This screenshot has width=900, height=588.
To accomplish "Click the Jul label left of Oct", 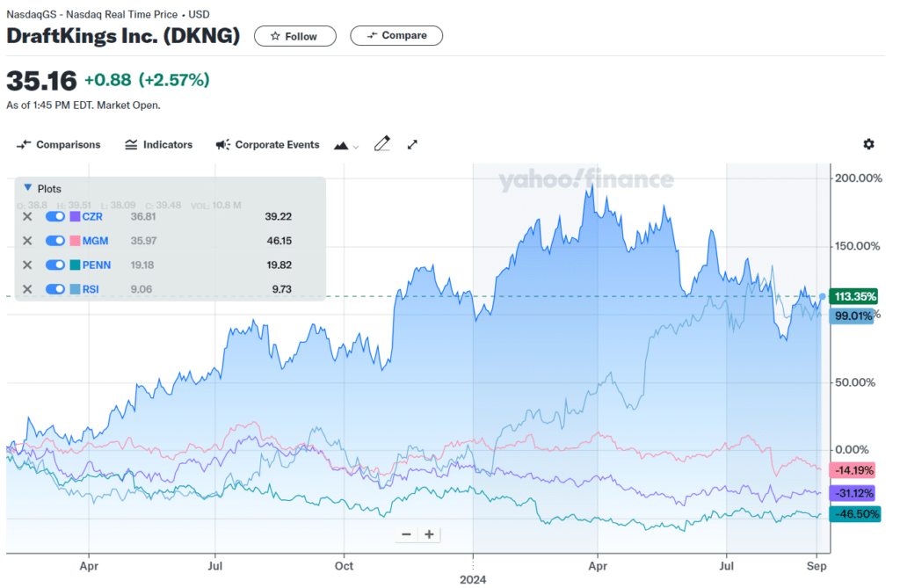I will 215,566.
